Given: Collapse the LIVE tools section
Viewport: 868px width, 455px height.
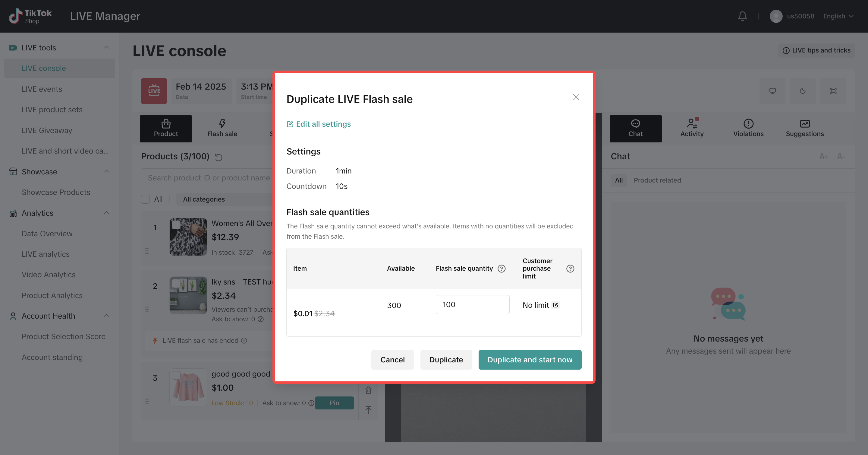Looking at the screenshot, I should tap(106, 48).
